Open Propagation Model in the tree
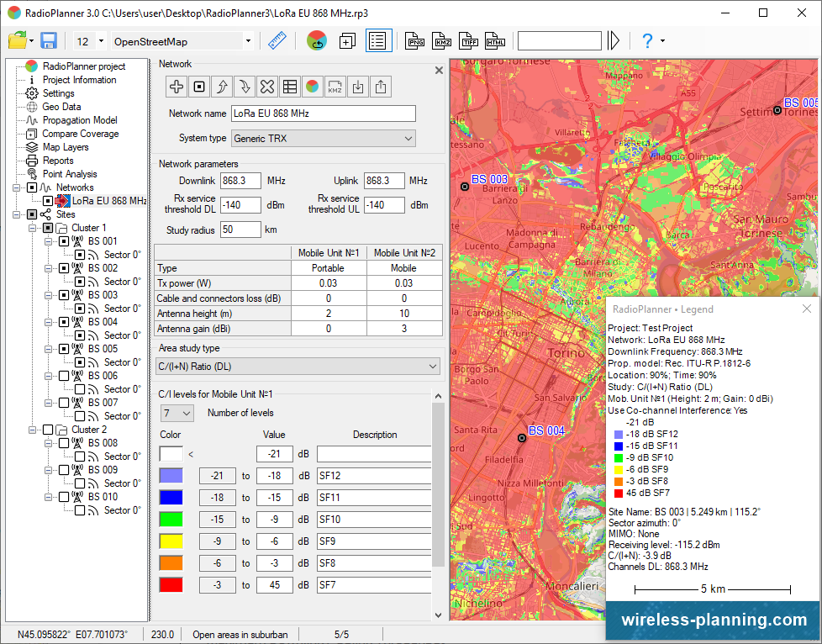This screenshot has width=822, height=644. [80, 120]
